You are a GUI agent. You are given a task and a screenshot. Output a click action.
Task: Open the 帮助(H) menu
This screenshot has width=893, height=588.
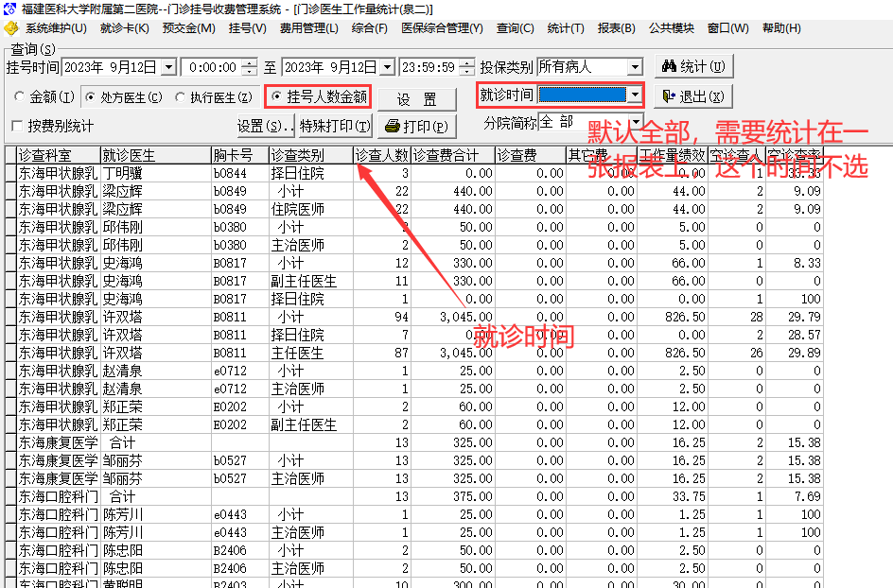pos(781,28)
